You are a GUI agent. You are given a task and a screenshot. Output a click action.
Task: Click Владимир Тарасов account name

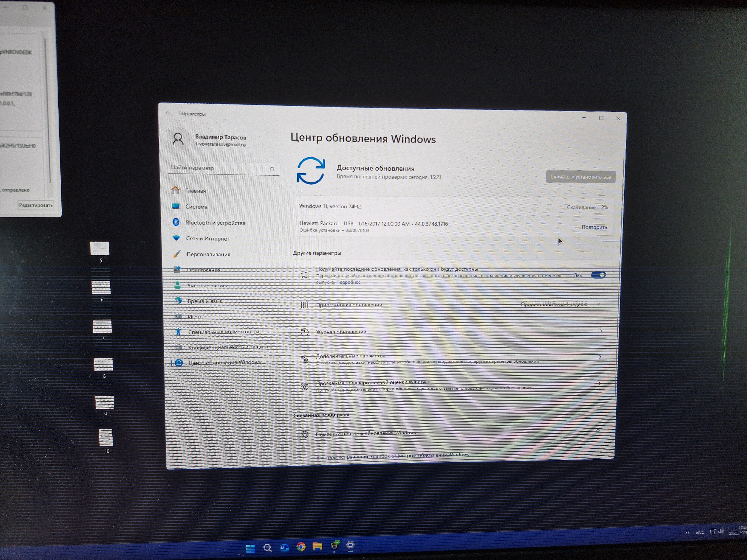(x=221, y=137)
